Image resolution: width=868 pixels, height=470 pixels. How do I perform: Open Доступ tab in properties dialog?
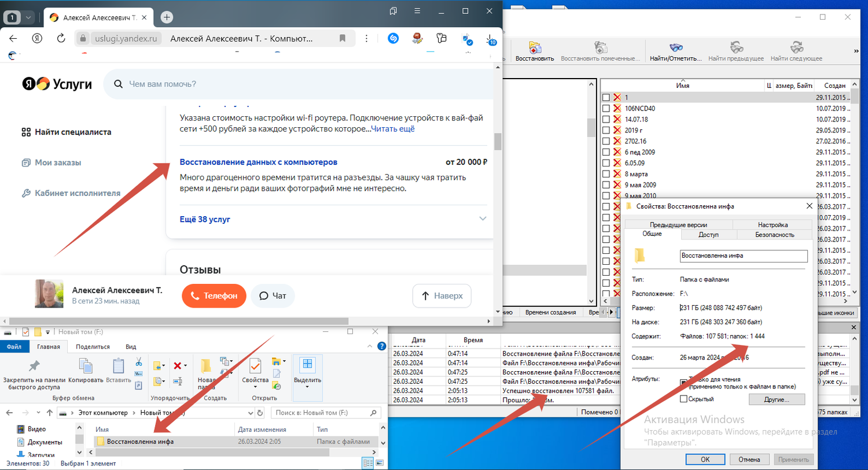tap(708, 235)
